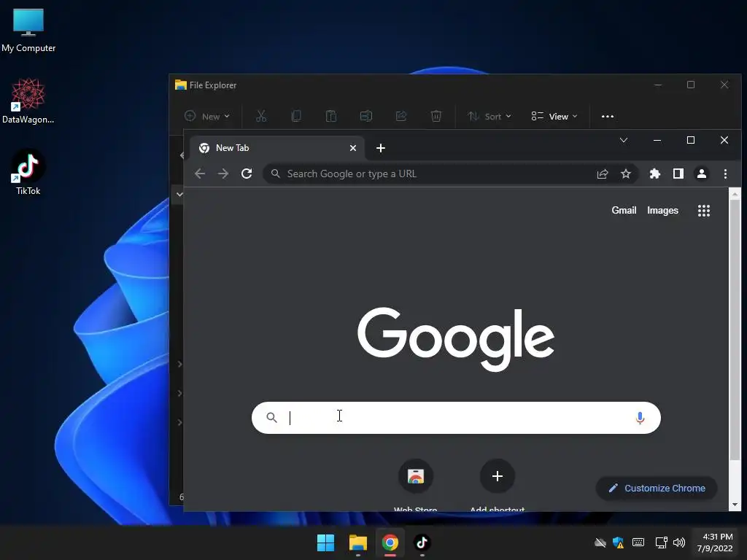Open Chrome three-dot menu
Screen dimensions: 747x560
point(725,174)
